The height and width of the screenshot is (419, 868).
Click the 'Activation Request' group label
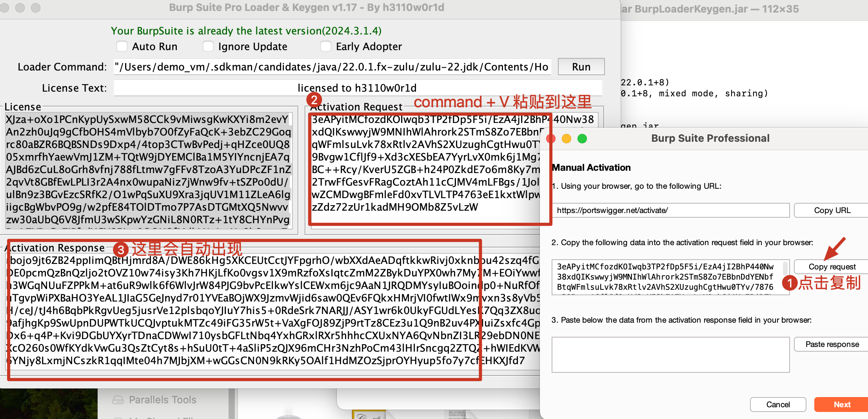click(357, 107)
